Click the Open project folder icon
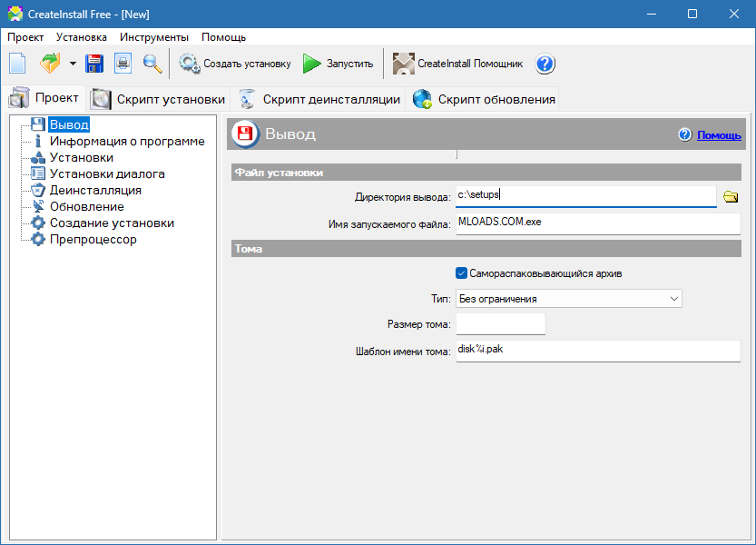This screenshot has width=756, height=545. click(x=49, y=64)
